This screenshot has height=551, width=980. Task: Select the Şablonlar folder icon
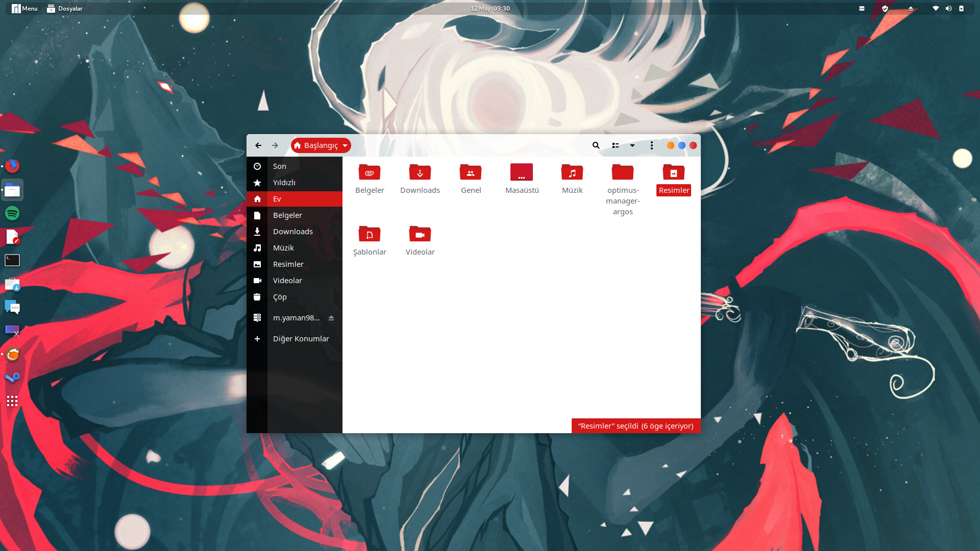click(x=370, y=234)
